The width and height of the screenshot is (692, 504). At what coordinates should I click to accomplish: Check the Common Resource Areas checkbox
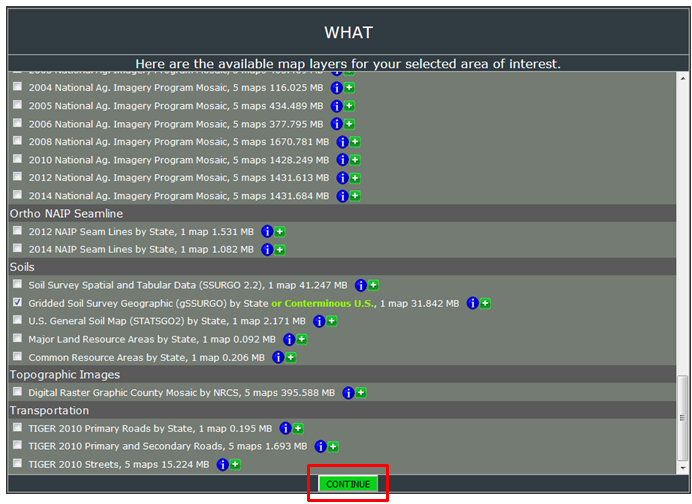pyautogui.click(x=17, y=356)
